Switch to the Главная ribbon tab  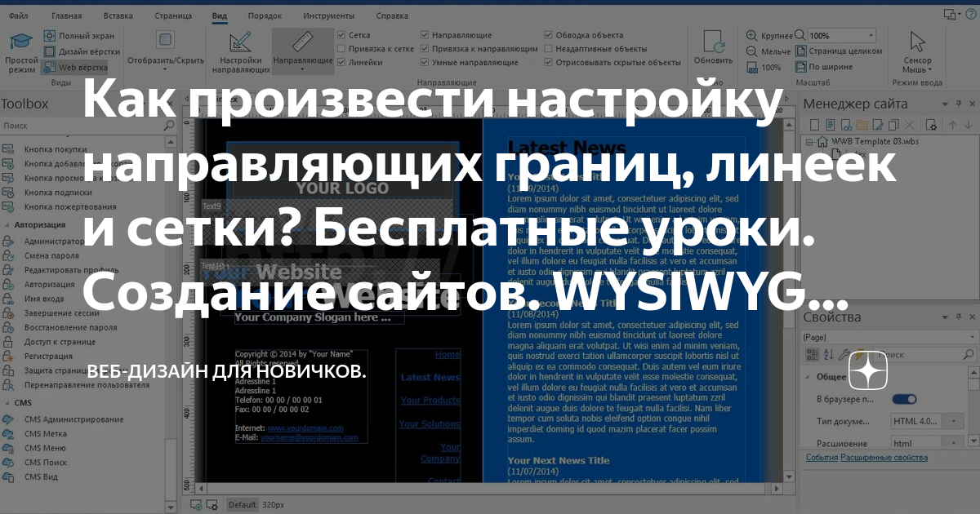[x=67, y=16]
